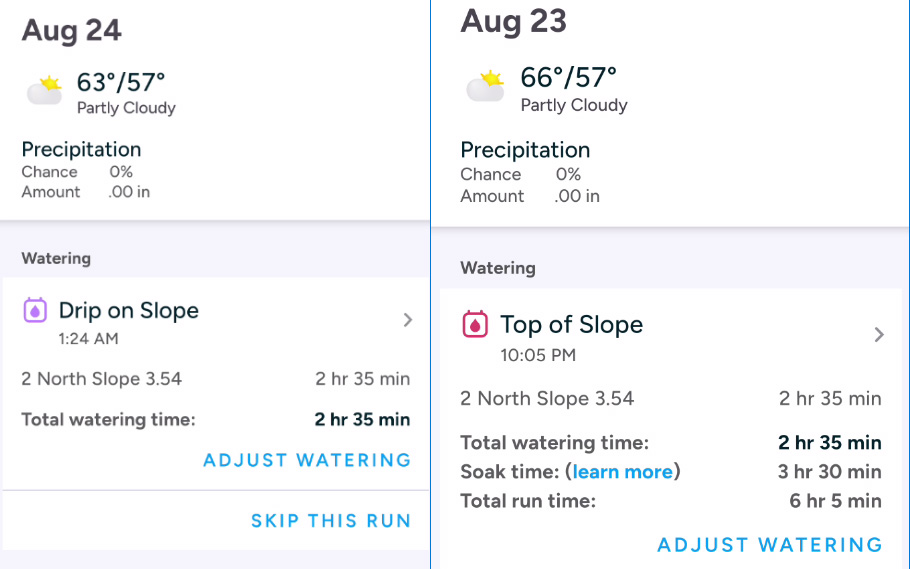Click the Aug 23 partly cloudy weather icon
Screen dimensions: 910x569
click(x=486, y=86)
